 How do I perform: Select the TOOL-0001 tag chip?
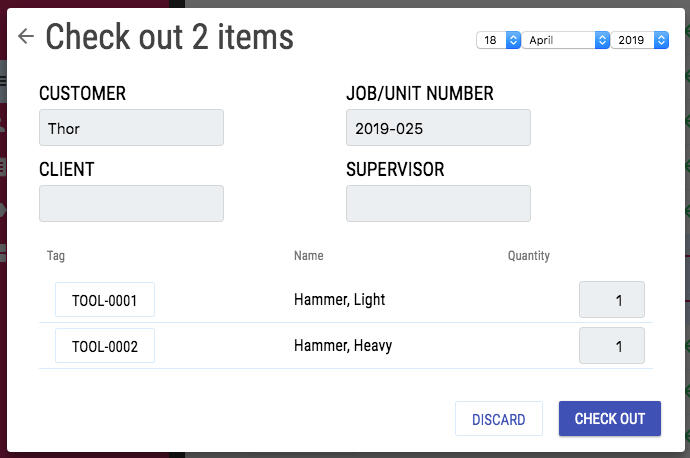[105, 300]
